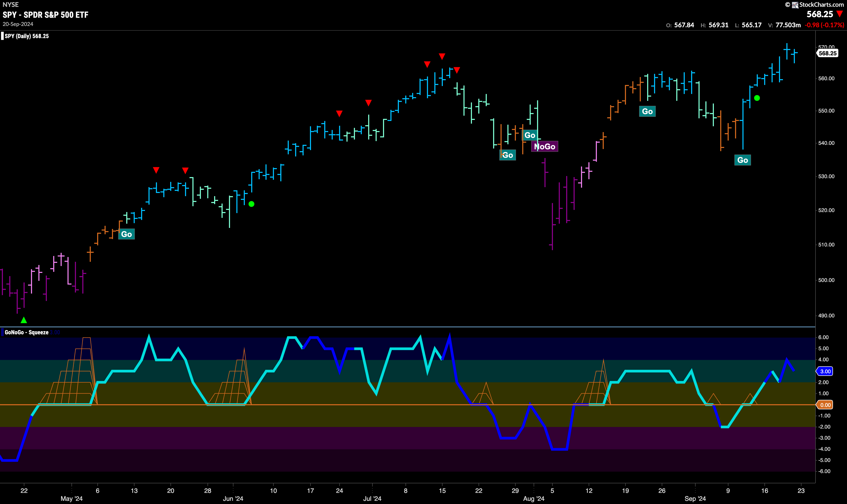Click the 560.00 price axis label

[x=826, y=78]
